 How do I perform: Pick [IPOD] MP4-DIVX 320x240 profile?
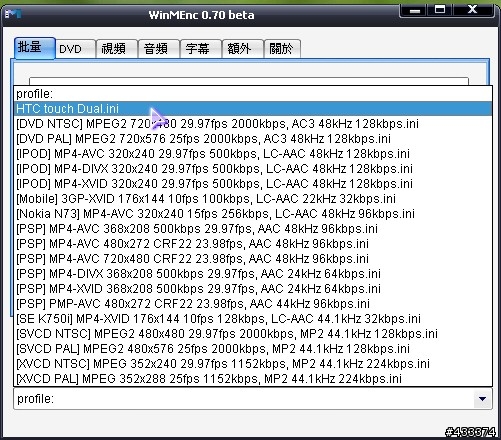[253, 169]
